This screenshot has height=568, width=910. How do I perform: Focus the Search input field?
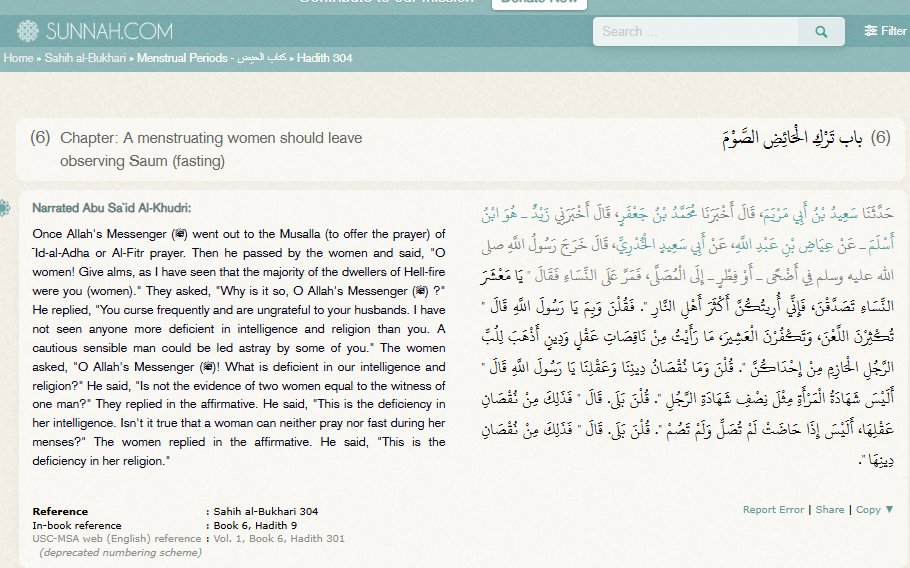pyautogui.click(x=695, y=31)
